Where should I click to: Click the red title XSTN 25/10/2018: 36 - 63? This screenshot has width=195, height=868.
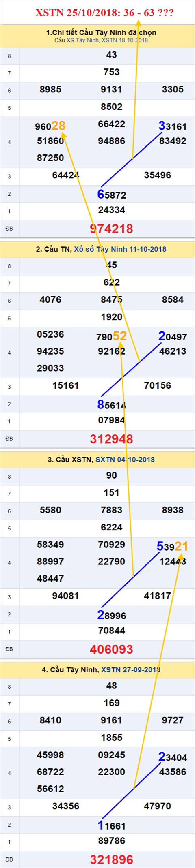[x=104, y=13]
